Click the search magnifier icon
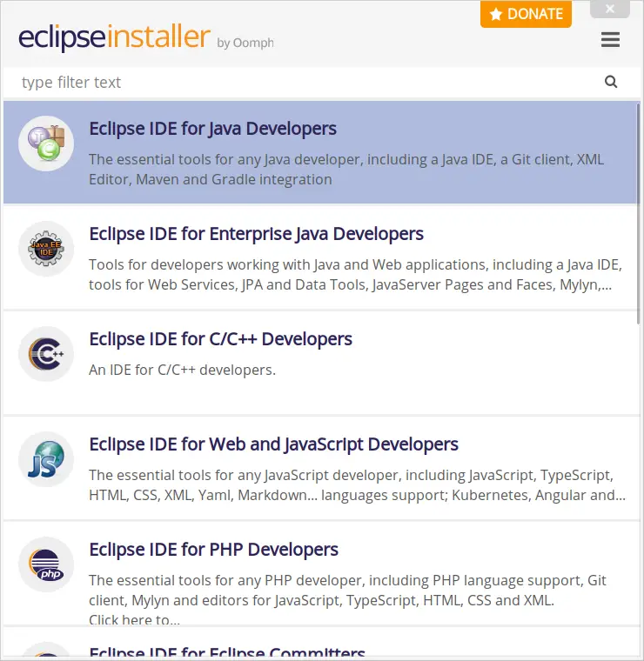The image size is (644, 661). pyautogui.click(x=611, y=82)
